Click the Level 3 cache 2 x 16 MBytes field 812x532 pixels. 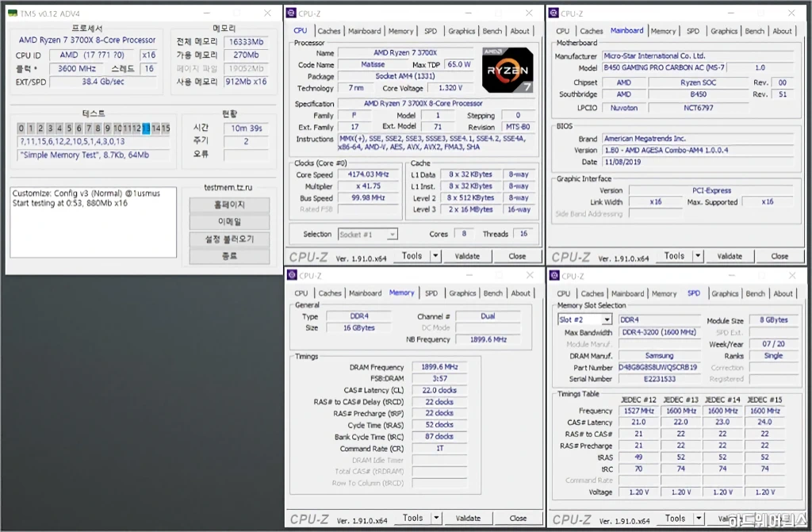pos(471,209)
